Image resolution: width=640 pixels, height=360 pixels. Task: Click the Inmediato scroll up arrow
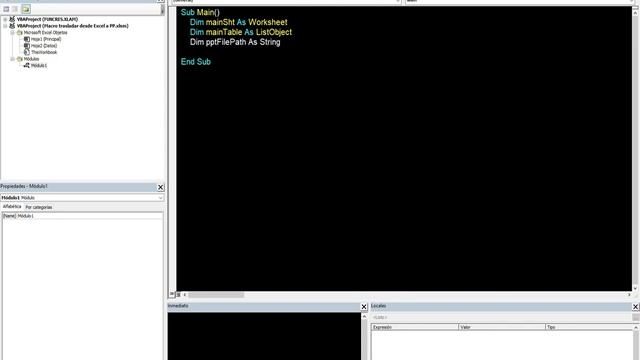pos(364,316)
